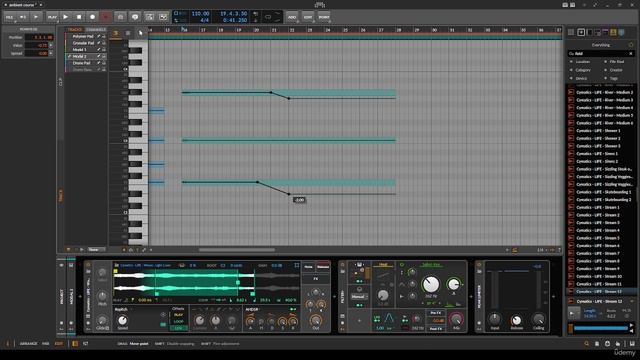Screen dimensions: 640x360
Task: Select Cymatics - LIFE - Sirens 2 sample
Action: [x=597, y=161]
